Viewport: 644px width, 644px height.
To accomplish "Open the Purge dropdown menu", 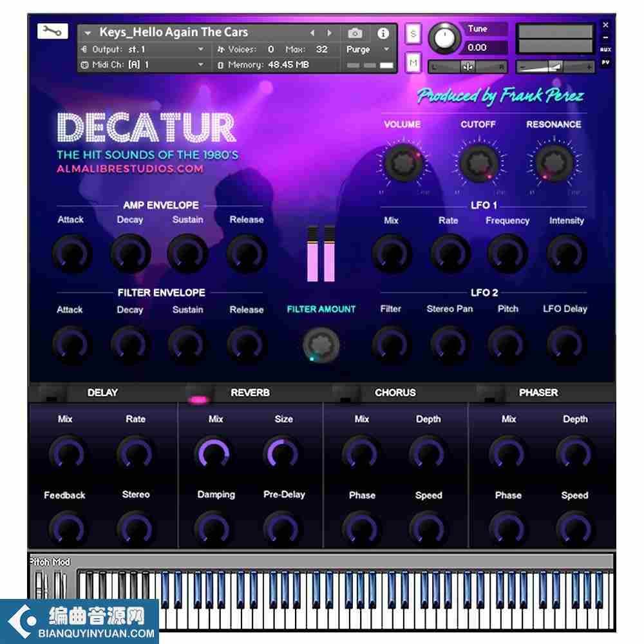I will click(x=368, y=50).
